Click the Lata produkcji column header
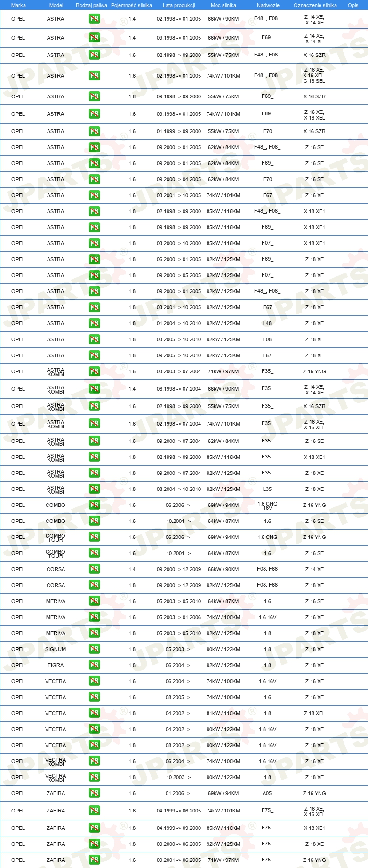The height and width of the screenshot is (868, 368). click(179, 5)
